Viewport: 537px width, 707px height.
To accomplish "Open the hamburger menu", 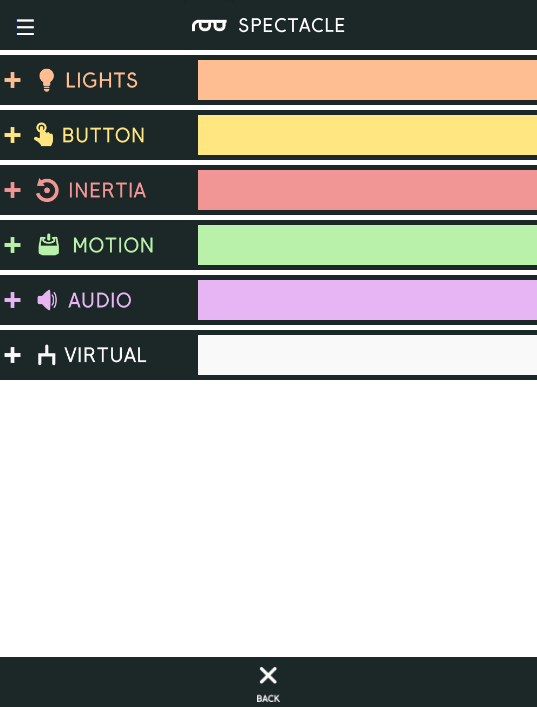I will pos(25,27).
